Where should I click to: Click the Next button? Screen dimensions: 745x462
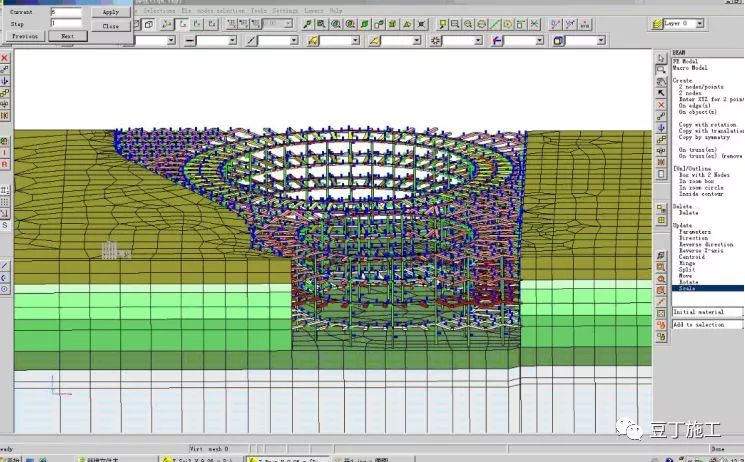pyautogui.click(x=67, y=36)
